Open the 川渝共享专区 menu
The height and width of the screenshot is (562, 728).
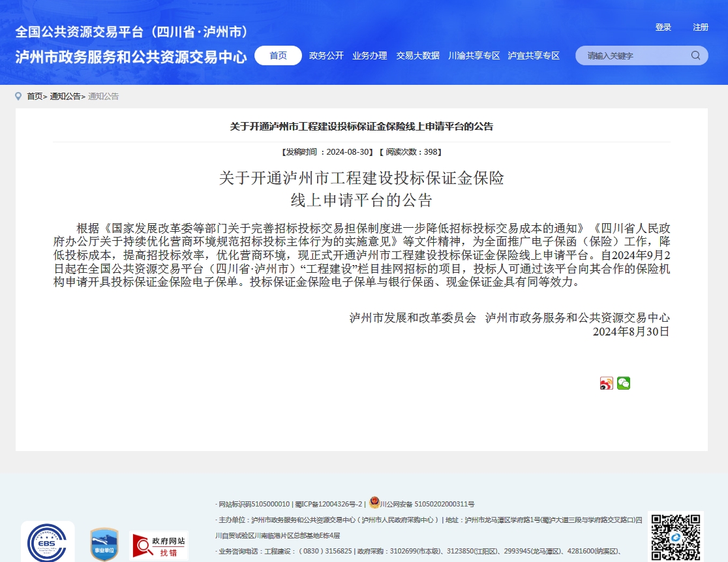[474, 55]
